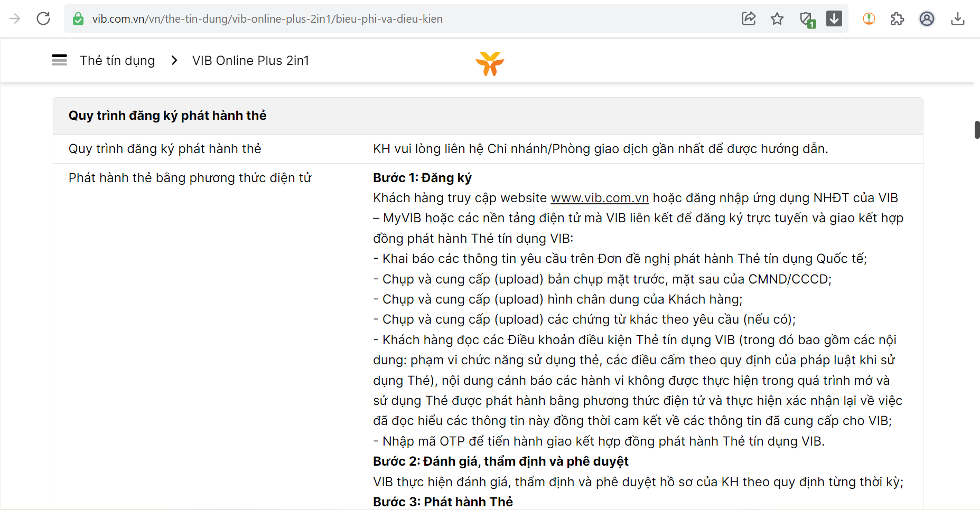The height and width of the screenshot is (510, 980).
Task: Open the hamburger site menu
Action: tap(59, 60)
